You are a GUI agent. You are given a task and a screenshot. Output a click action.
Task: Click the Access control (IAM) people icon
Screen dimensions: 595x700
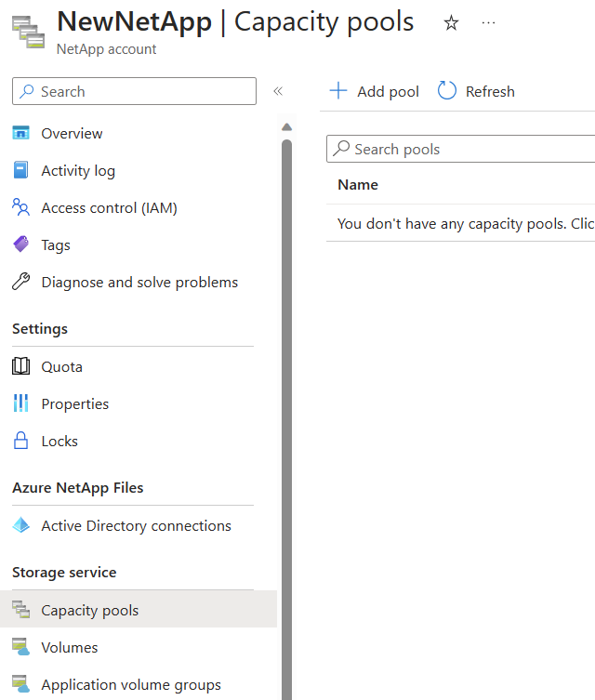point(20,207)
